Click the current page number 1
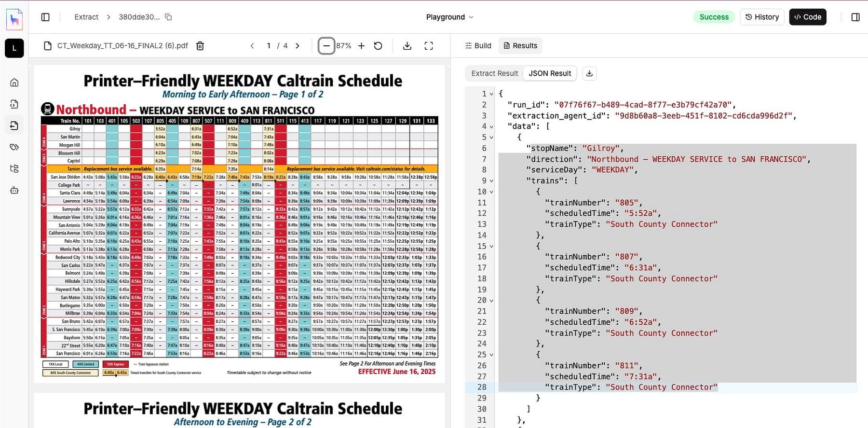Image resolution: width=868 pixels, height=428 pixels. pos(269,46)
